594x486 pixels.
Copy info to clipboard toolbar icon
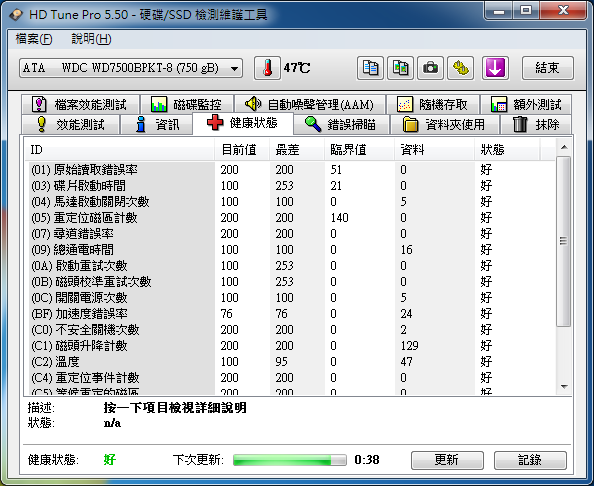[x=370, y=68]
